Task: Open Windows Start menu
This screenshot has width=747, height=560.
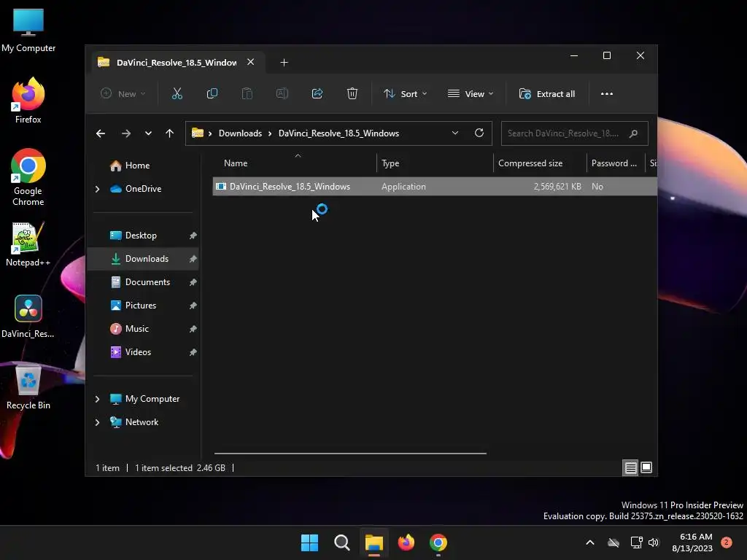Action: [309, 542]
